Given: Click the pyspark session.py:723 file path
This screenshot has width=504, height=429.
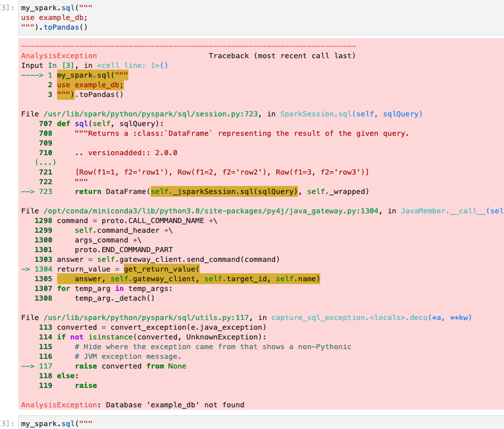Looking at the screenshot, I should pos(151,114).
